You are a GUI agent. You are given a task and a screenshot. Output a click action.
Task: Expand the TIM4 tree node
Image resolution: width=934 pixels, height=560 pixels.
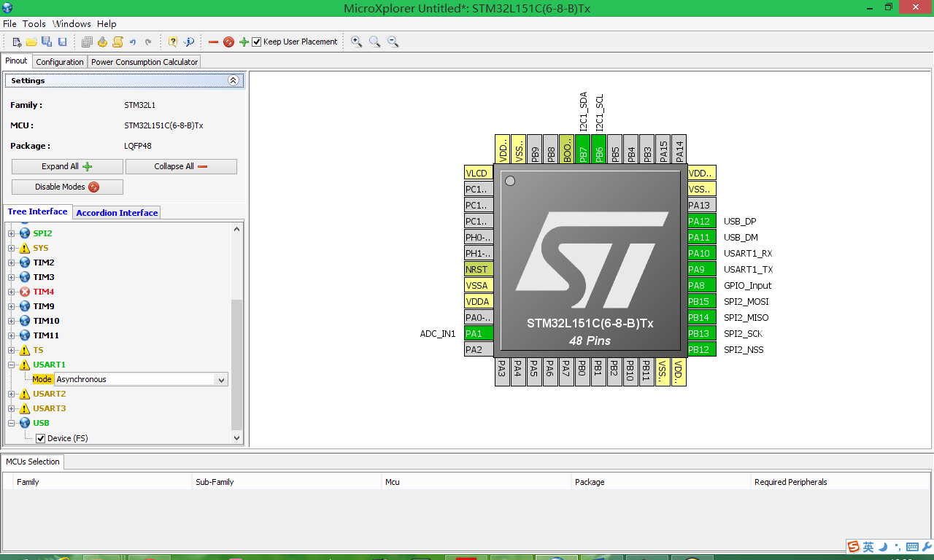tap(12, 292)
